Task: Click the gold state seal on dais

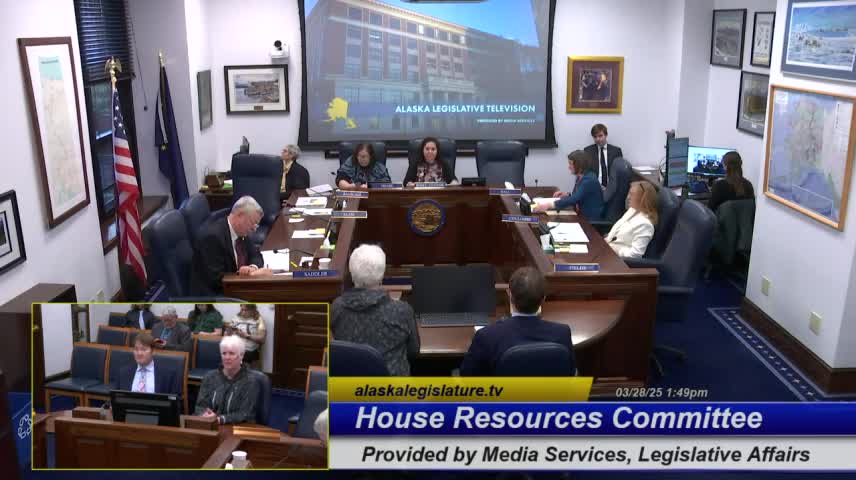Action: (426, 217)
